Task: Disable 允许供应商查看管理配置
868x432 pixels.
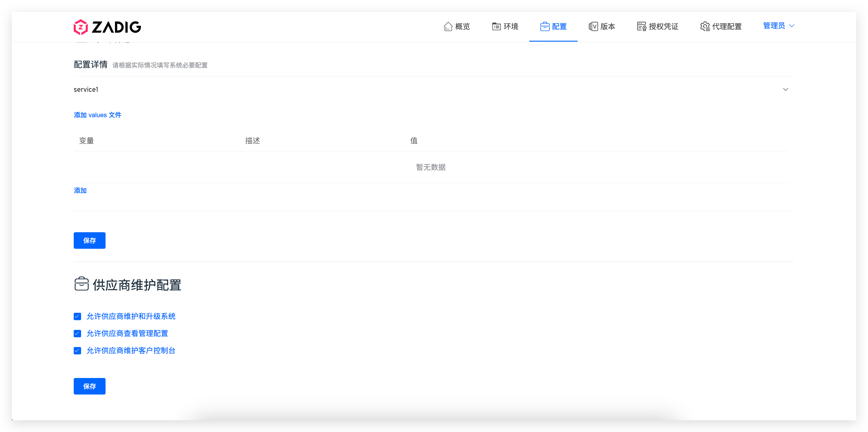Action: [78, 333]
